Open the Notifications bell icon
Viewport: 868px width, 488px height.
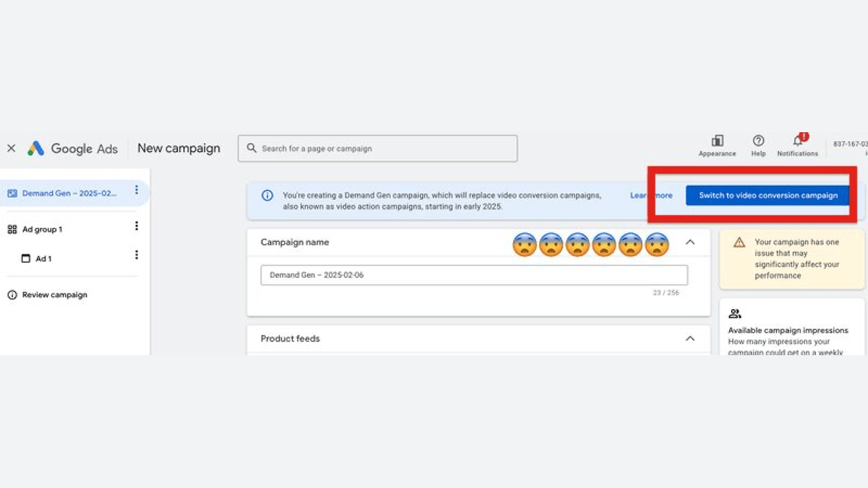[797, 141]
